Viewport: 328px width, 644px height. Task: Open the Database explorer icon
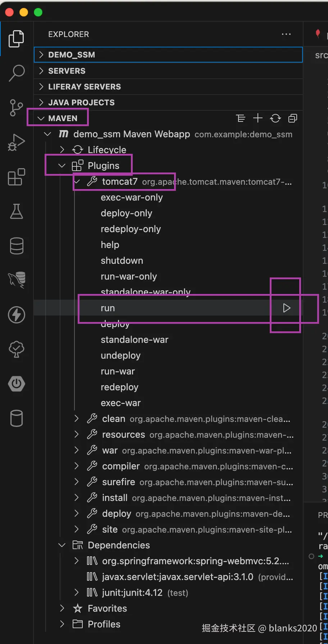coord(16,246)
